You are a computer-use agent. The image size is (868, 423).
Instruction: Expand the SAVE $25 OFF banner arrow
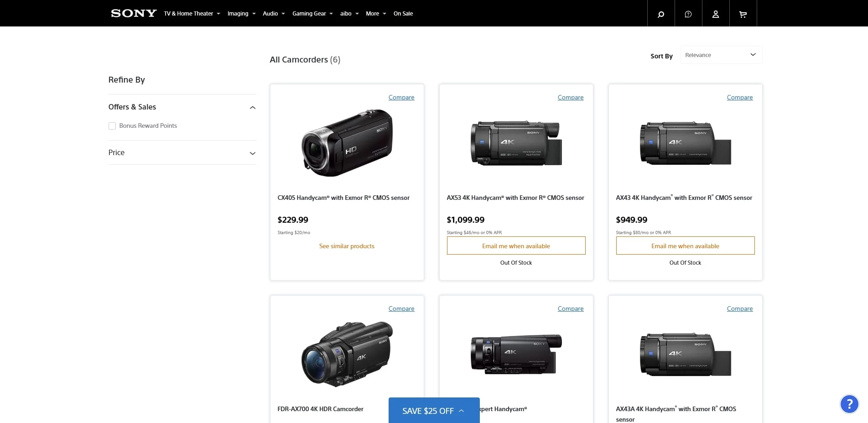pos(462,411)
